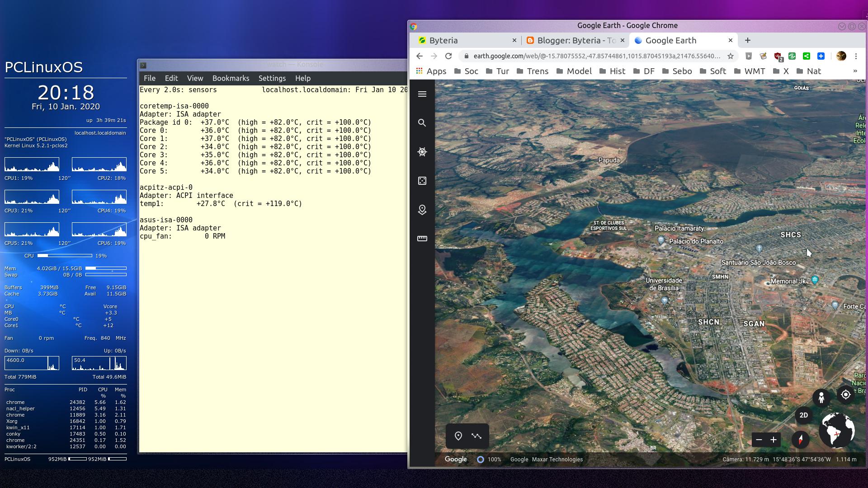Activate Street View pegman
The height and width of the screenshot is (488, 868).
[x=821, y=397]
